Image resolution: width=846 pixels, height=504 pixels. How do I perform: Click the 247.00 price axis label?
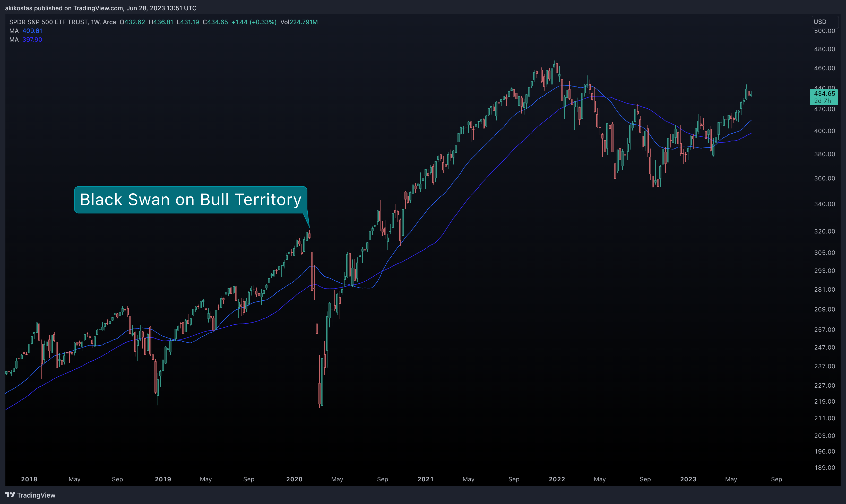(x=824, y=347)
